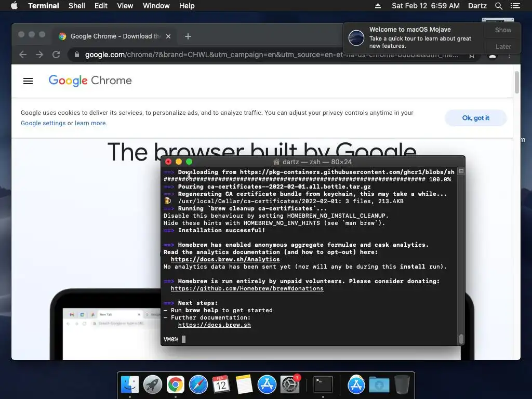Click Show on the Mojave notification
Viewport: 532px width, 399px height.
tap(503, 30)
